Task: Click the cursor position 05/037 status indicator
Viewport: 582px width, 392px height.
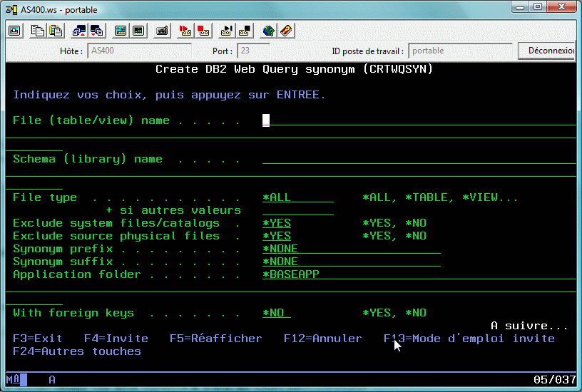Action: 554,380
